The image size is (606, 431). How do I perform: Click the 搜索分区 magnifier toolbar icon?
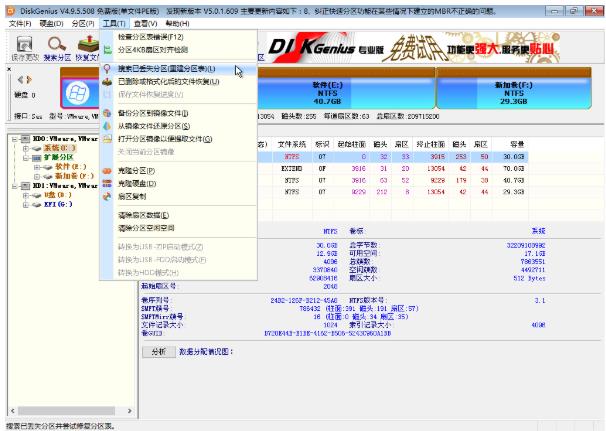point(57,45)
